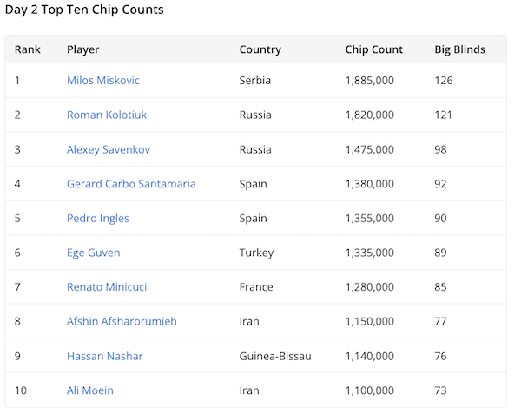521x420 pixels.
Task: Select the Player column header
Action: [x=82, y=49]
